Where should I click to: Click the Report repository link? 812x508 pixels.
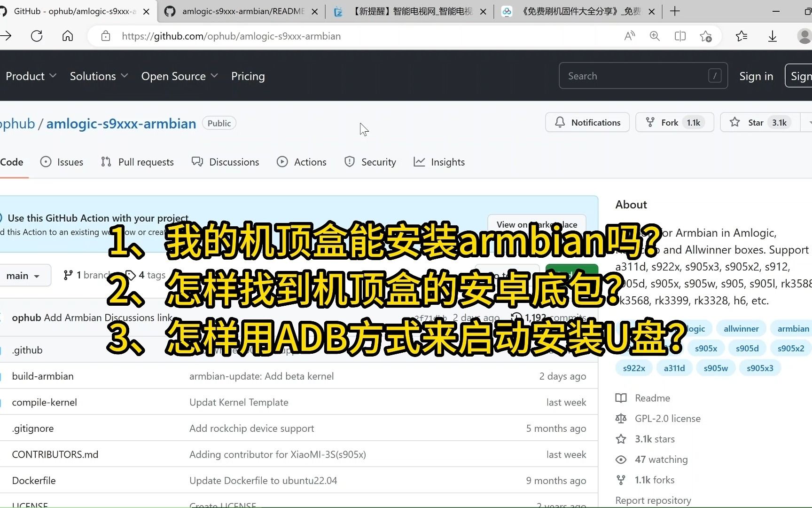653,500
